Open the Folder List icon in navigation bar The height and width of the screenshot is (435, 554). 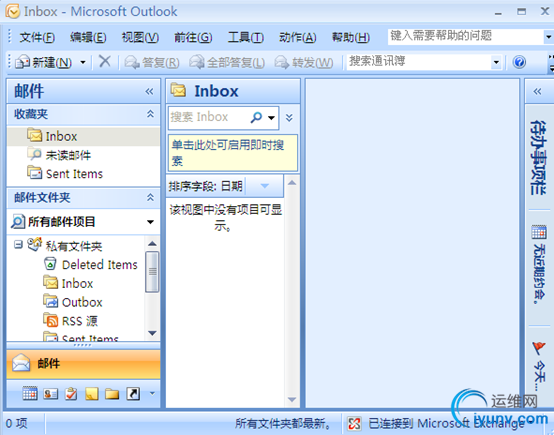pos(112,394)
